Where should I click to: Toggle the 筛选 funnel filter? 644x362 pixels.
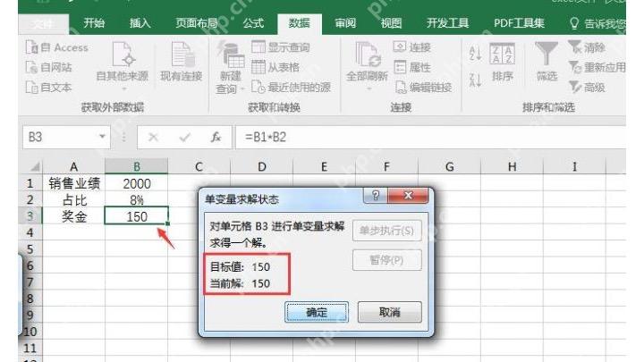547,62
